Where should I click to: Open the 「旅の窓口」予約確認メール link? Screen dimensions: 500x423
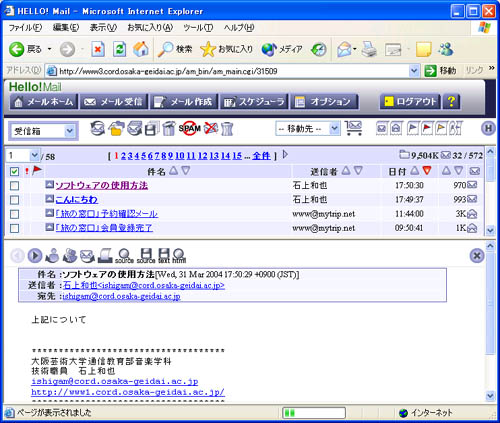point(107,214)
